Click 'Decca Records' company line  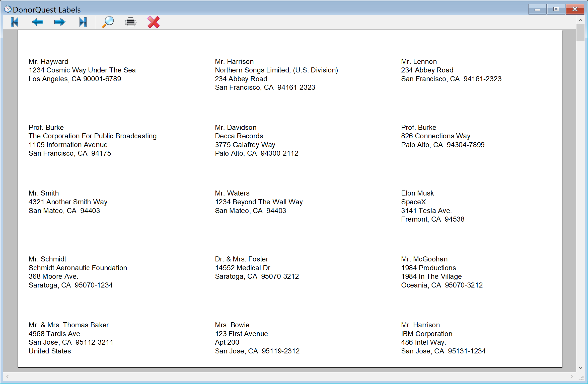point(239,136)
